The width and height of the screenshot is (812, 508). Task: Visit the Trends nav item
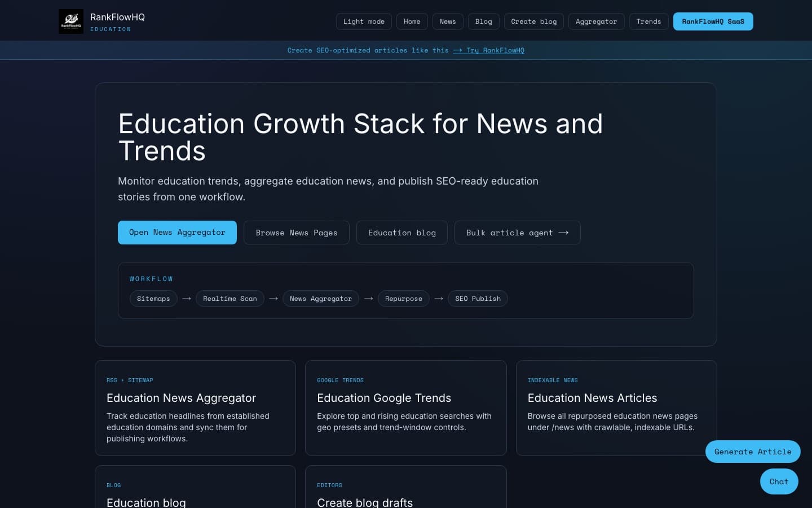point(649,21)
